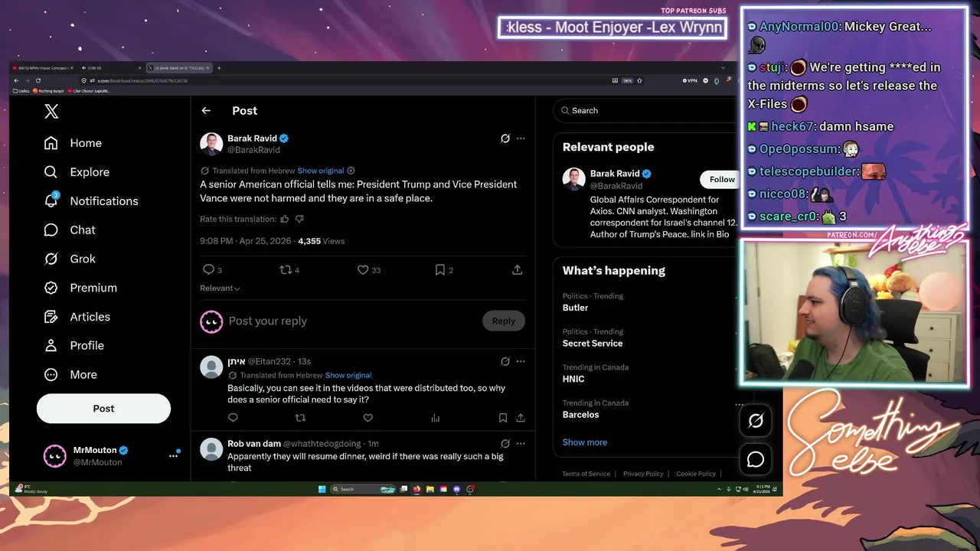Screen dimensions: 980x551
Task: Repost Eitan232's reply
Action: (300, 418)
